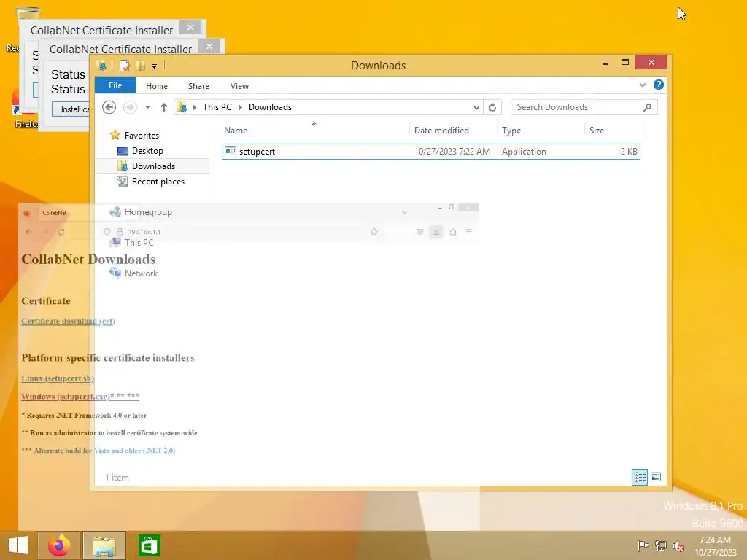
Task: Open Certificate download (crt) link
Action: pyautogui.click(x=68, y=321)
